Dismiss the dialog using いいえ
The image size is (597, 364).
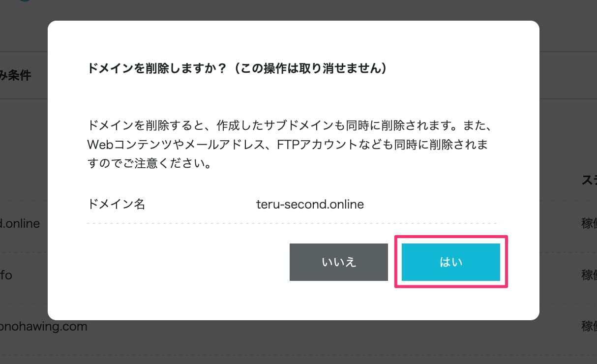(x=338, y=262)
